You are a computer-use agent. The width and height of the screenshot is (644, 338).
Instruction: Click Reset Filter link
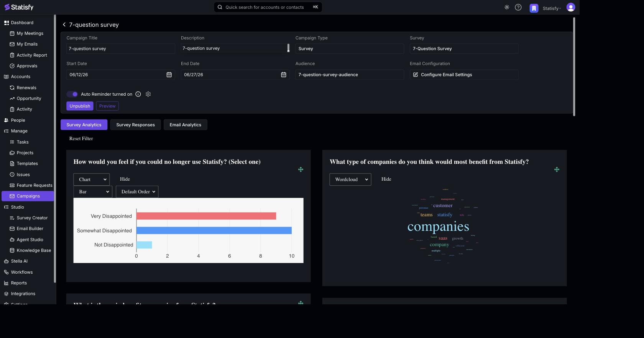click(81, 139)
